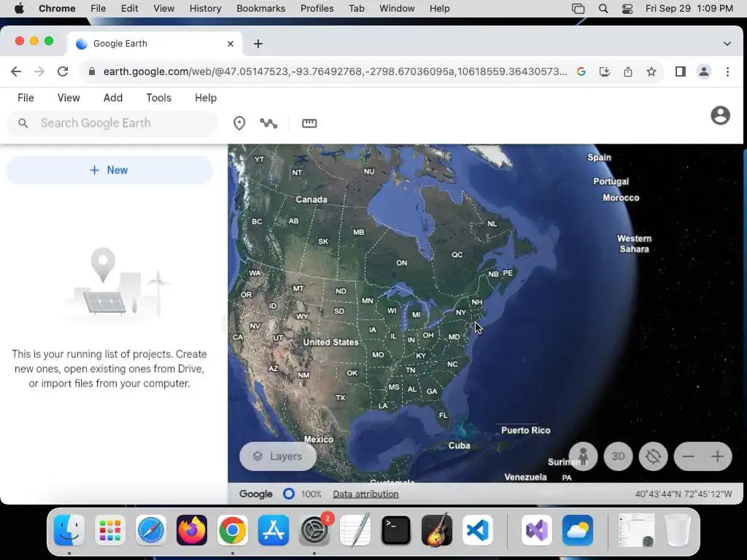Zoom out with the minus button
The image size is (747, 560).
point(689,456)
